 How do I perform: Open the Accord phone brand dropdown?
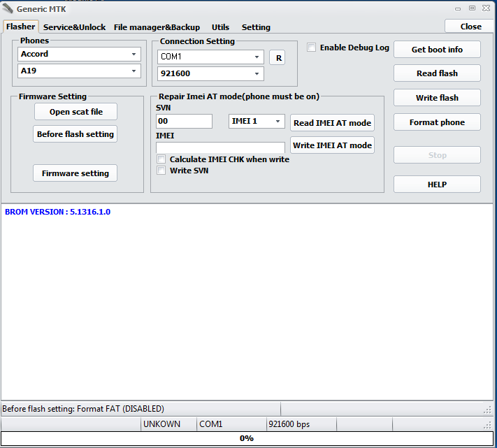(79, 55)
